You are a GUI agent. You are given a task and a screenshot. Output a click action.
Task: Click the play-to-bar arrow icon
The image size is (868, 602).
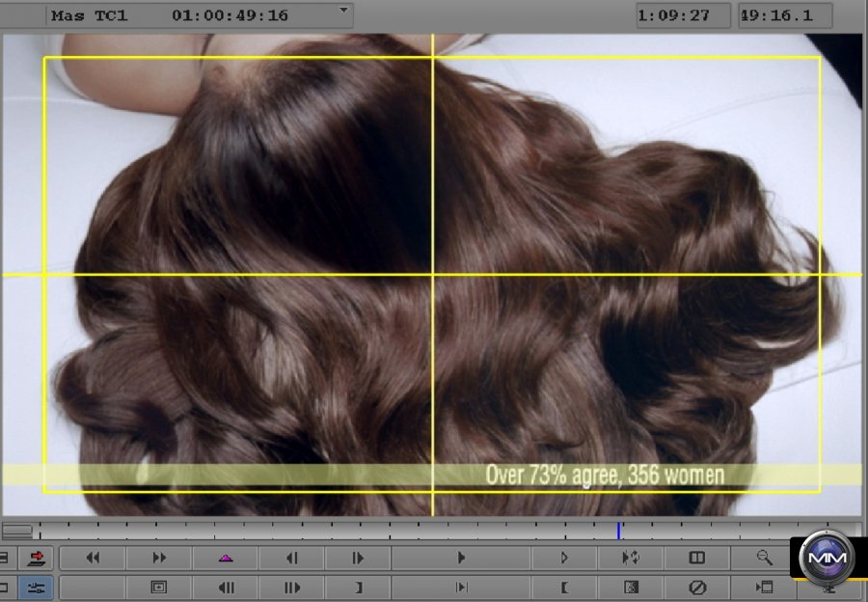[x=461, y=588]
